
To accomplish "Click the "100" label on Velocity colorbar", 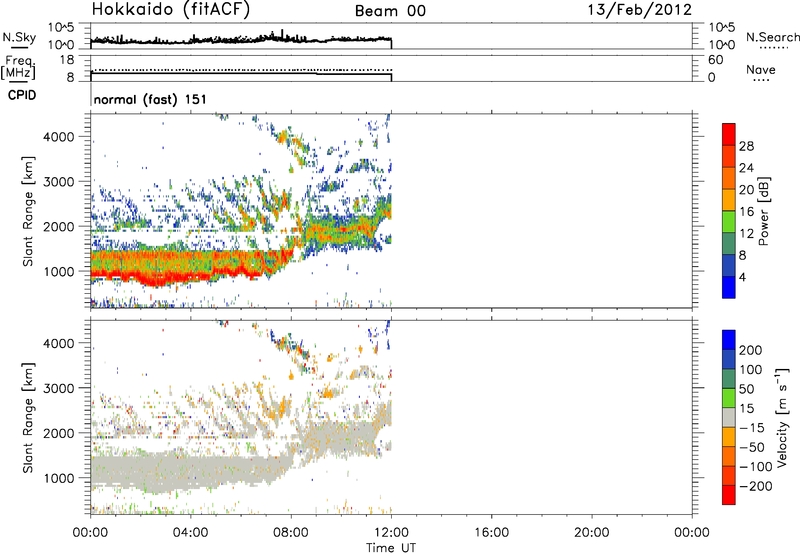I will [x=751, y=370].
